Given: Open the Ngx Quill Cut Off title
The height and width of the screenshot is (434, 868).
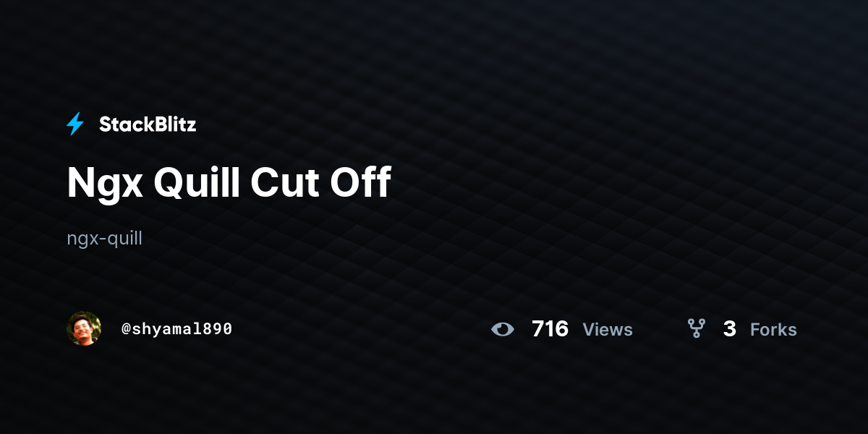Looking at the screenshot, I should coord(229,183).
